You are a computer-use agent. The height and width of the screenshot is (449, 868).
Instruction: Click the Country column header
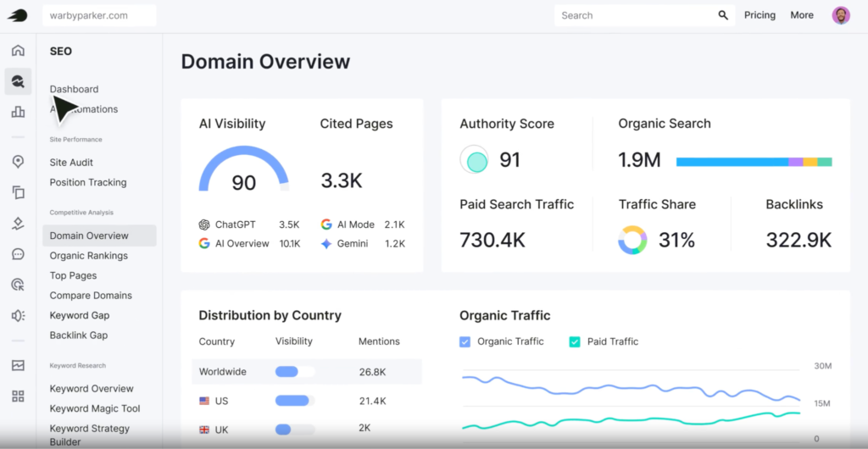(216, 341)
